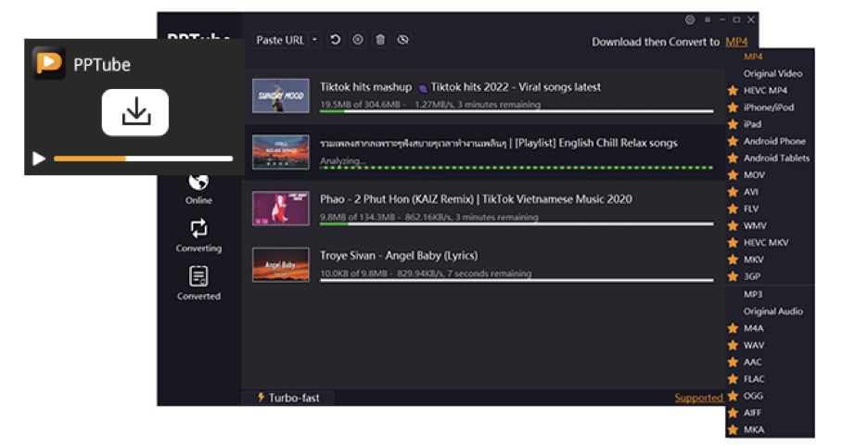Screen dimensions: 868x445
Task: Click the English Chill Relax songs thumbnail
Action: 281,152
